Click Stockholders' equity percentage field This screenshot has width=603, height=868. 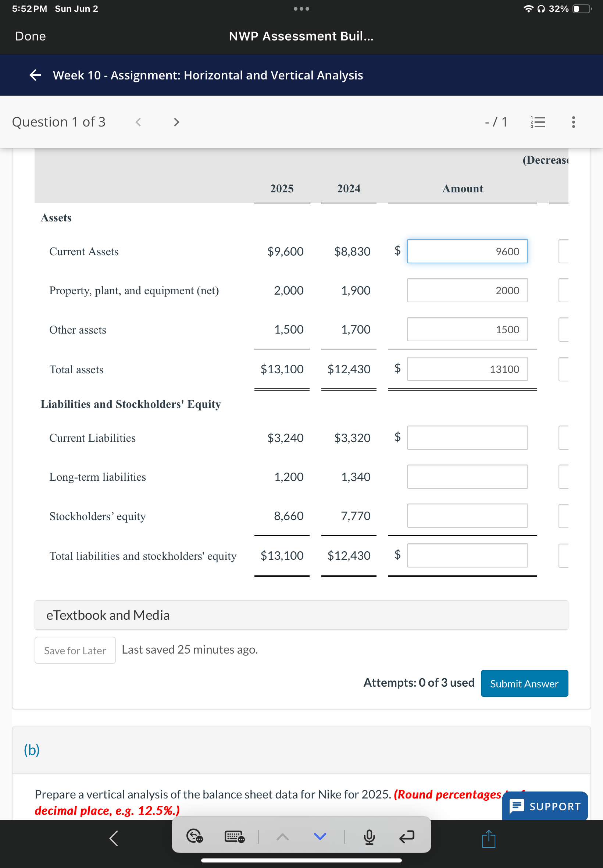coord(563,515)
